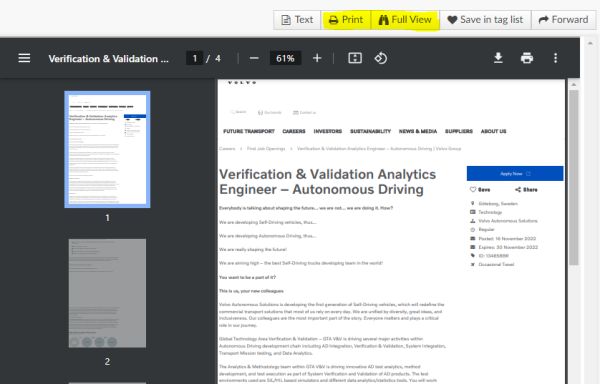Image resolution: width=600 pixels, height=384 pixels.
Task: Open INVESTORS menu item
Action: pyautogui.click(x=328, y=131)
